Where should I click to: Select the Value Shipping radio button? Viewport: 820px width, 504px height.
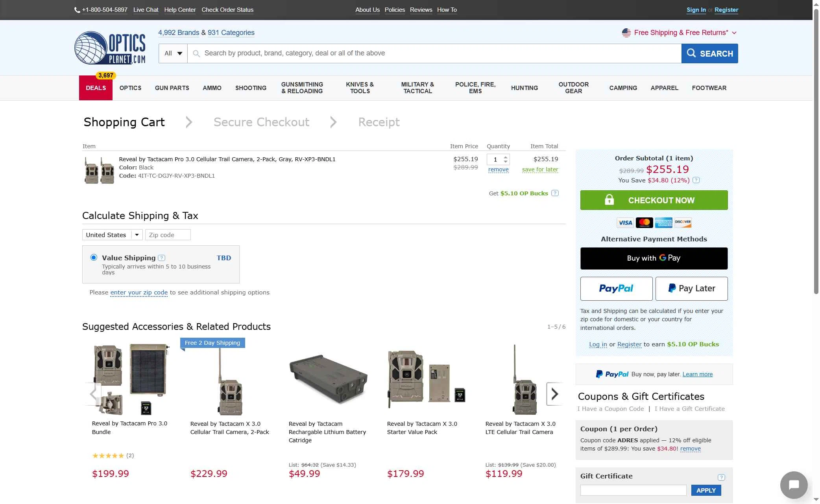pos(94,258)
